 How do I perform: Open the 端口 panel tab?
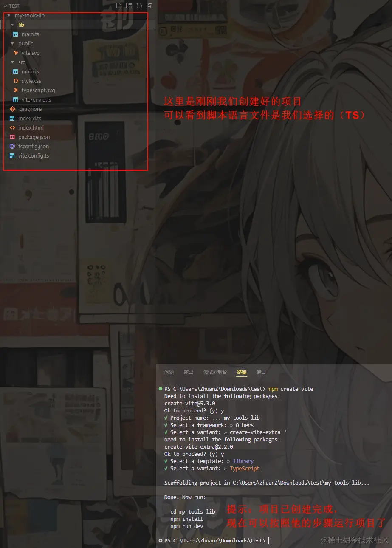tap(261, 372)
